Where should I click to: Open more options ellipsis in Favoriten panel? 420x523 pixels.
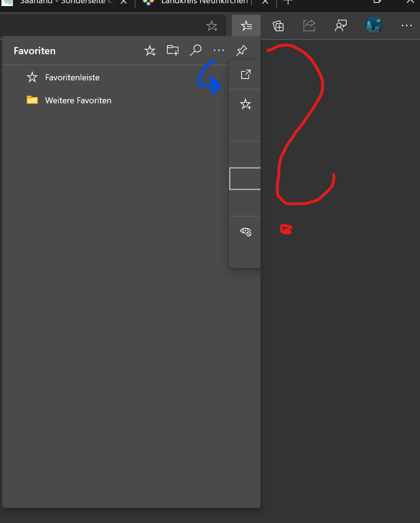[219, 50]
